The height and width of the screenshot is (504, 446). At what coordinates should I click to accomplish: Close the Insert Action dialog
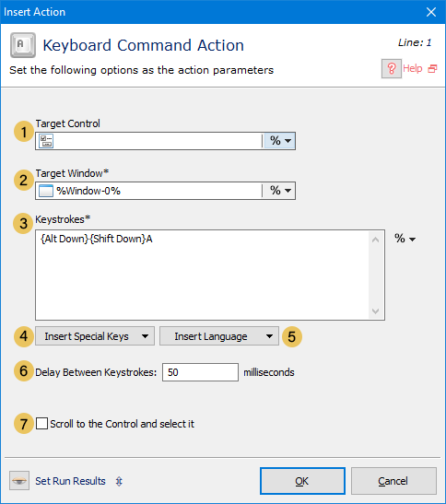431,12
